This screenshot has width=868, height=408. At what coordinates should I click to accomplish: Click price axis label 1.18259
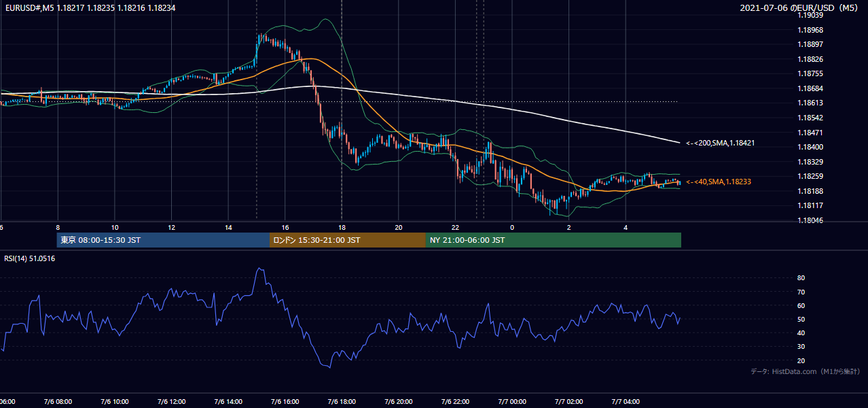tap(811, 176)
